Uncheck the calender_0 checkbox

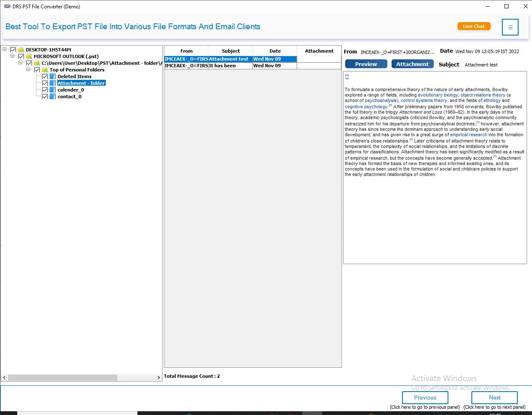pos(45,90)
